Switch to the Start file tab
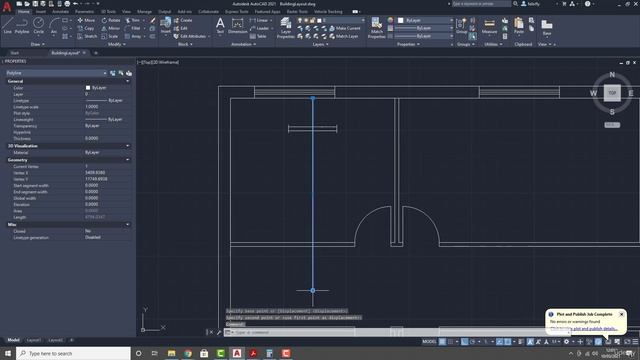The width and height of the screenshot is (640, 360). point(15,53)
